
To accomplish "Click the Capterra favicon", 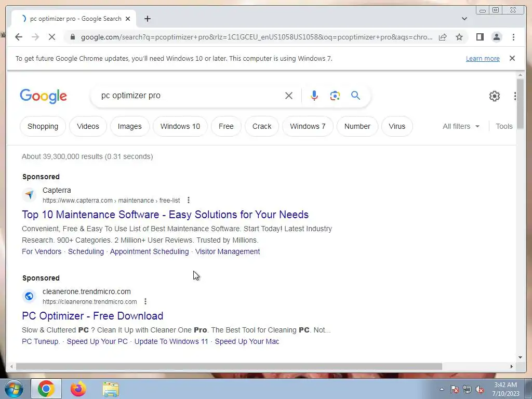I will click(30, 195).
